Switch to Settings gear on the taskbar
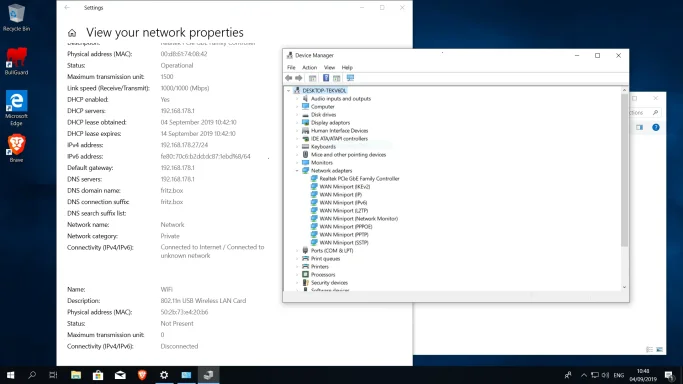The width and height of the screenshot is (683, 384). point(164,375)
